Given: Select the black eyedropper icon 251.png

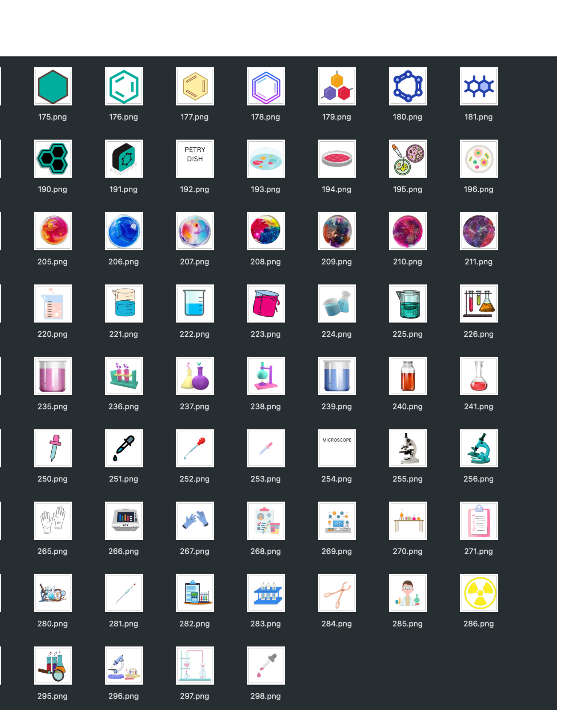Looking at the screenshot, I should [x=124, y=448].
